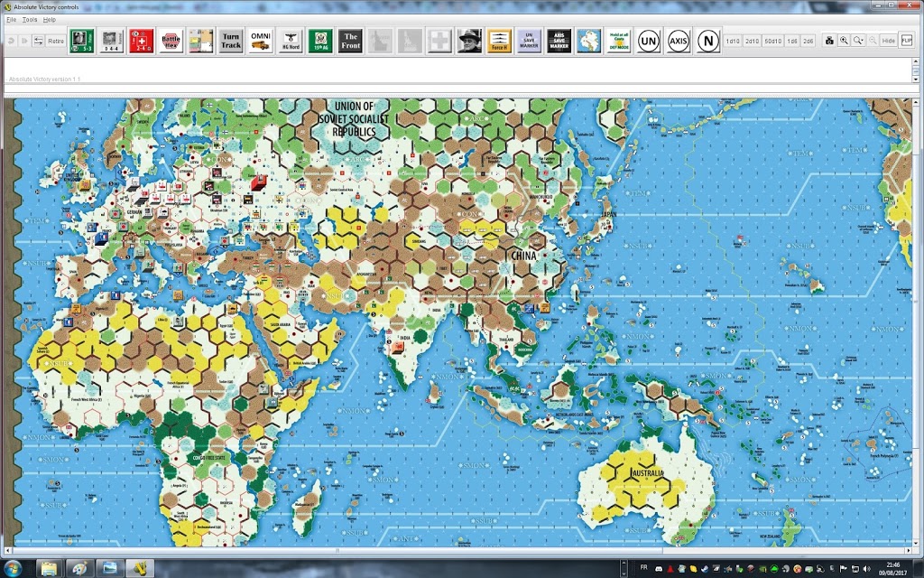The height and width of the screenshot is (578, 924).
Task: Click the map vertical scrollbar down arrow
Action: [x=916, y=543]
